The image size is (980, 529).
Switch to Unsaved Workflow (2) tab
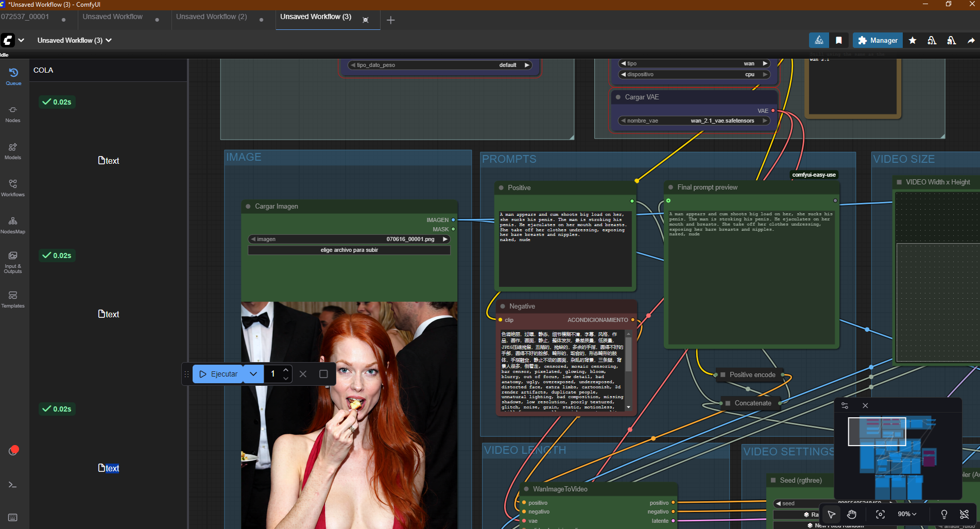[x=211, y=16]
